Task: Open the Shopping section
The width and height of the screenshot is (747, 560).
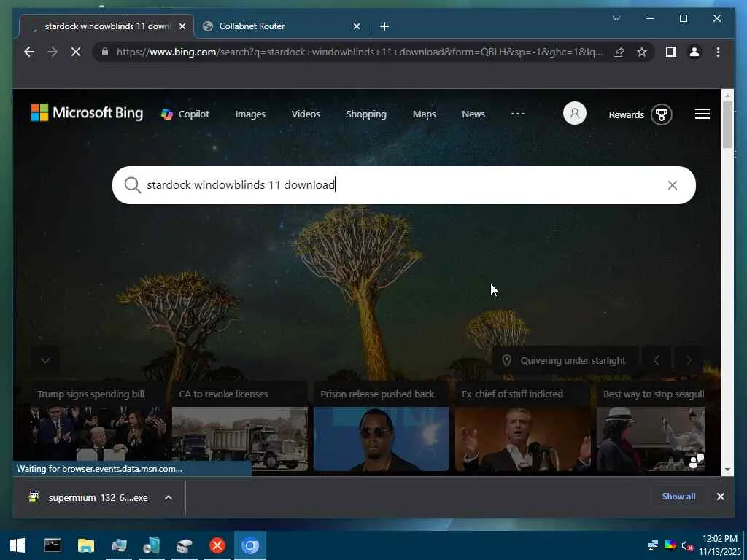Action: [366, 114]
